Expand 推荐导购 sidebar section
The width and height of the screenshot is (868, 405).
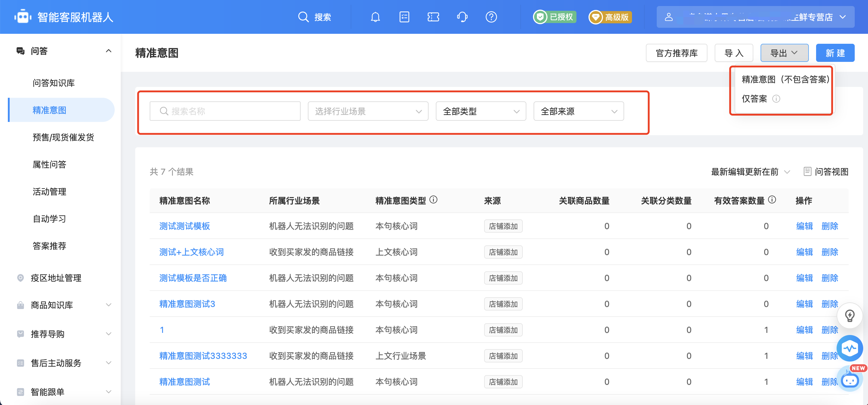tap(64, 334)
